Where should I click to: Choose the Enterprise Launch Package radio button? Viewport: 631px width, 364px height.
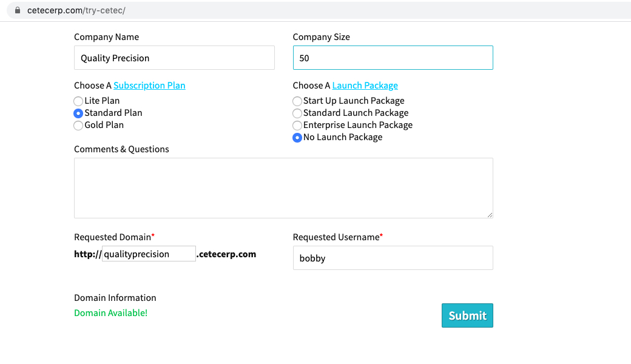(297, 126)
